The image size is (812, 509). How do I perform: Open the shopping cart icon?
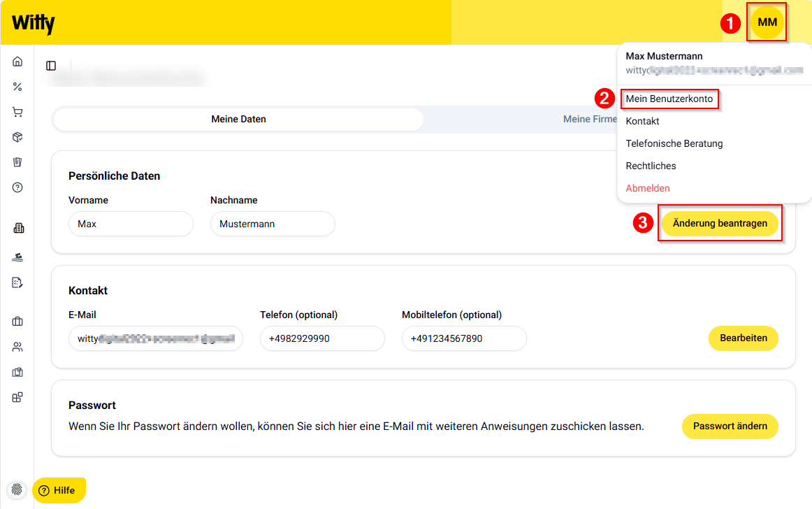pyautogui.click(x=17, y=112)
